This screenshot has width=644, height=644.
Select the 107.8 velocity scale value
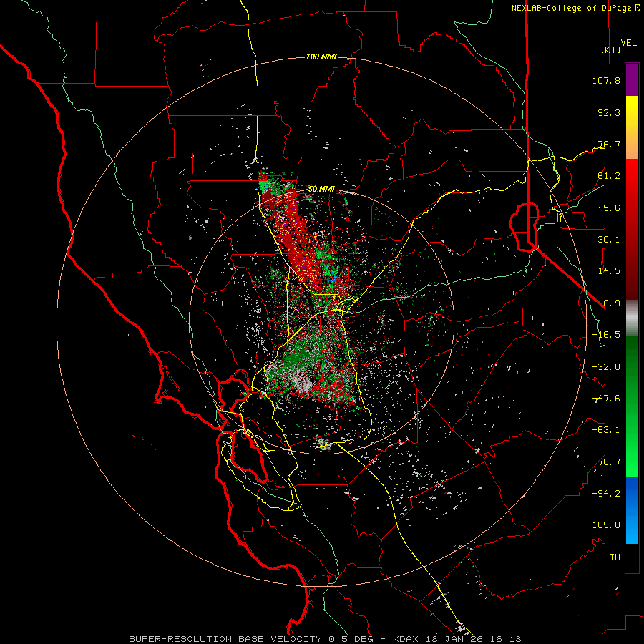coord(606,80)
